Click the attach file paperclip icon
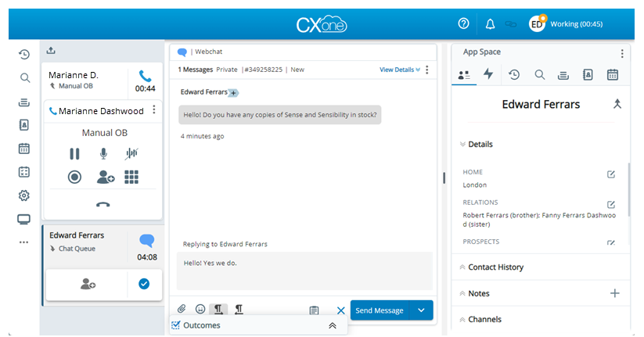Viewport: 644px width, 337px height. pos(182,310)
